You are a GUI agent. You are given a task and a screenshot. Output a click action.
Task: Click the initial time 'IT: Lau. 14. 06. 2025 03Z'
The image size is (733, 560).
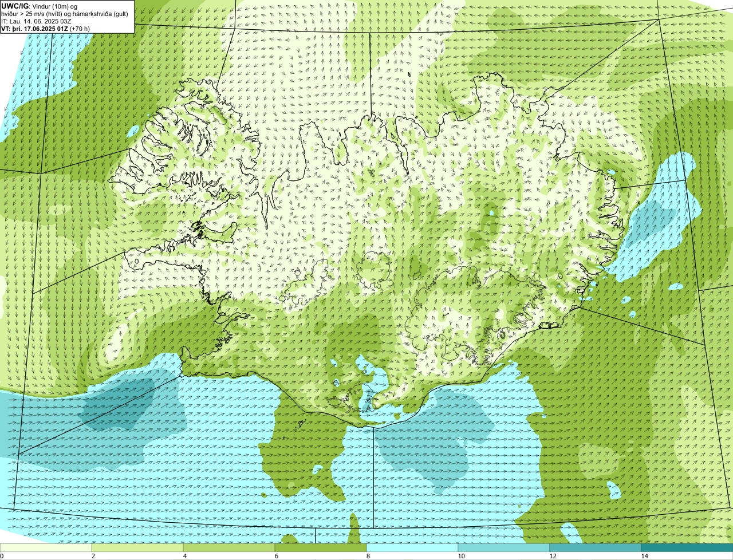click(37, 21)
